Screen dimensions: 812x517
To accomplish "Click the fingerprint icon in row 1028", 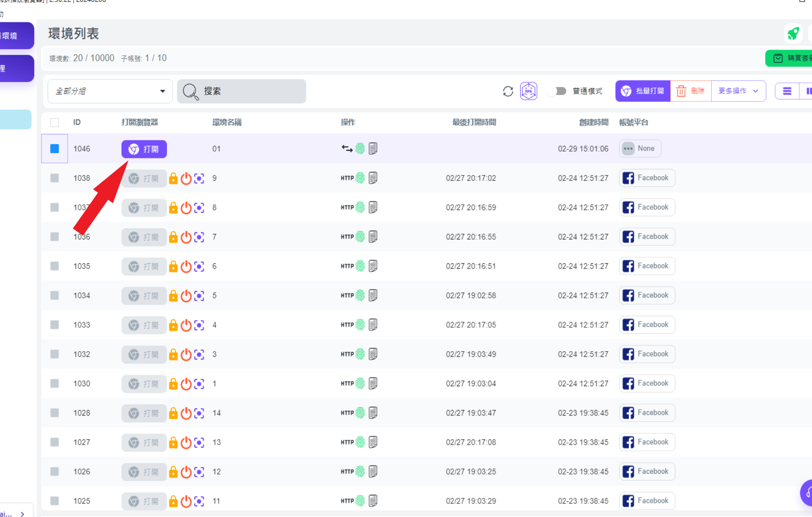I will pyautogui.click(x=360, y=413).
